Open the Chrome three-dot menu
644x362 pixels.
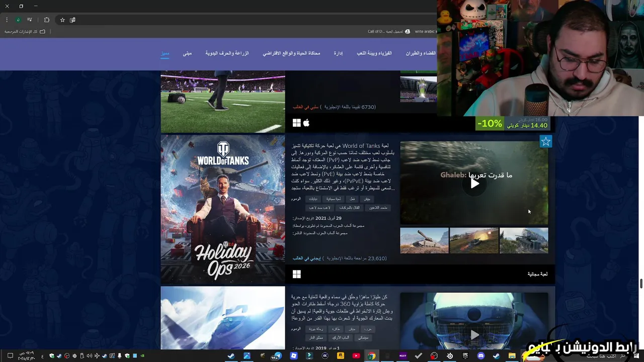(7, 20)
